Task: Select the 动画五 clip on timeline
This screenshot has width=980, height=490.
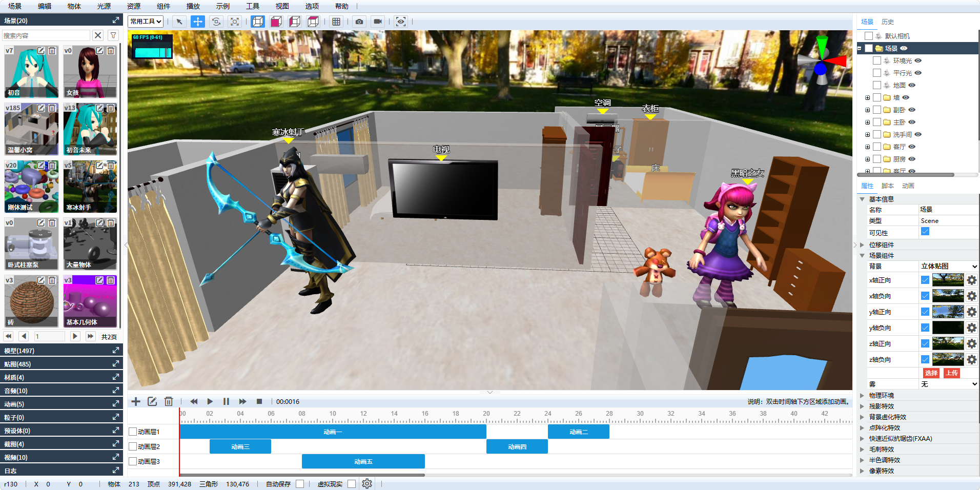Action: [x=363, y=461]
